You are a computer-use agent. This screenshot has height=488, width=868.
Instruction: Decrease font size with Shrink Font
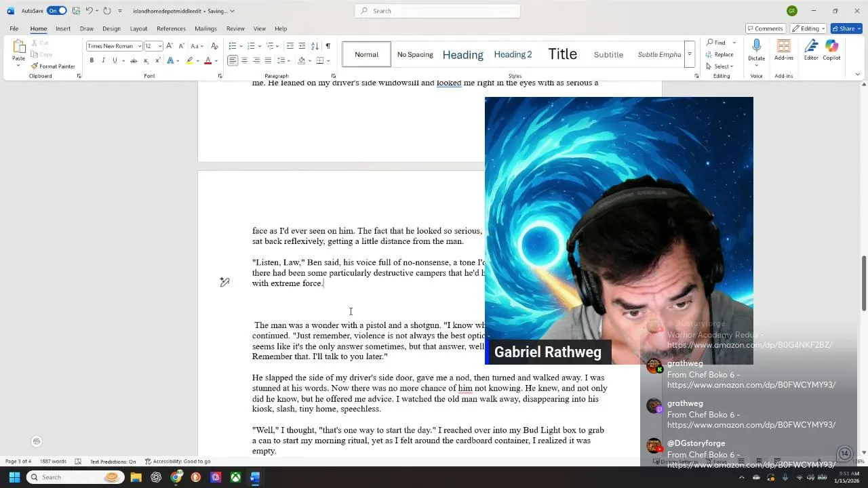(181, 46)
